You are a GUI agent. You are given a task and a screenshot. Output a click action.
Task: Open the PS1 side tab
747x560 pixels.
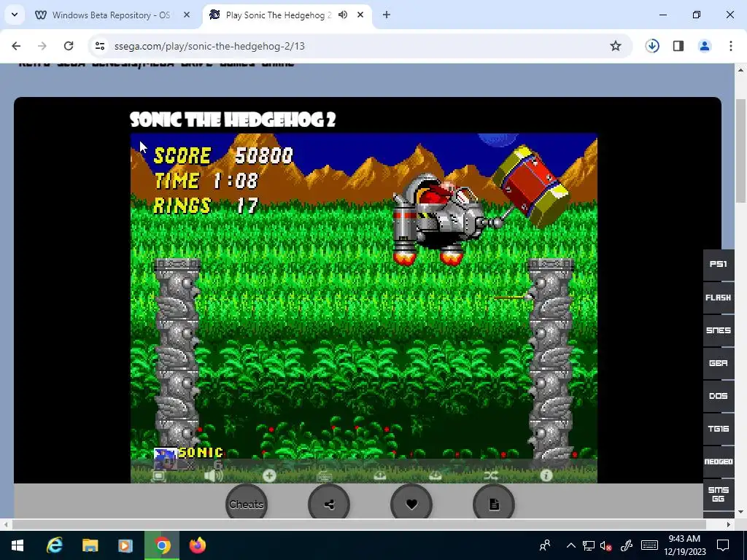pyautogui.click(x=719, y=264)
